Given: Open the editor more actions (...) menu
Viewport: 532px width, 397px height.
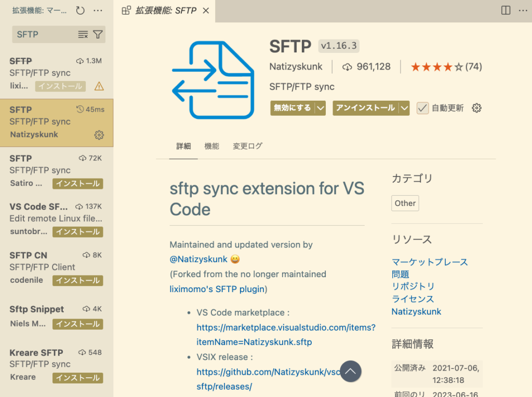Looking at the screenshot, I should pyautogui.click(x=523, y=10).
